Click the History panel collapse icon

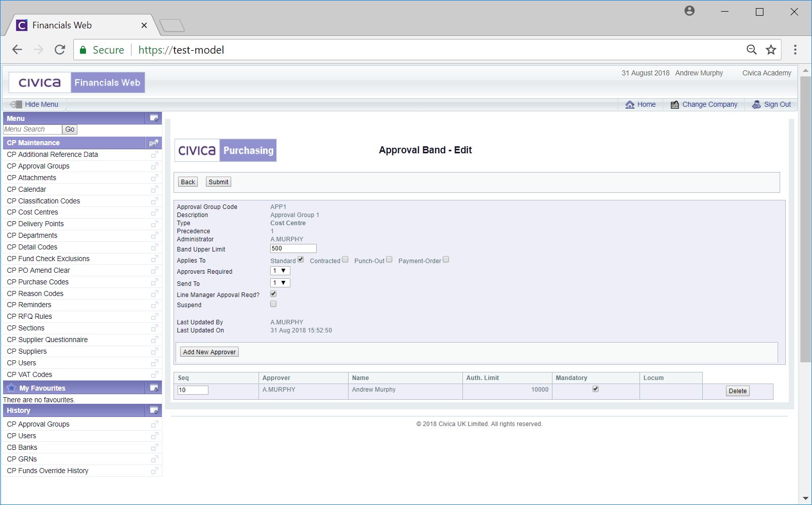(x=154, y=410)
